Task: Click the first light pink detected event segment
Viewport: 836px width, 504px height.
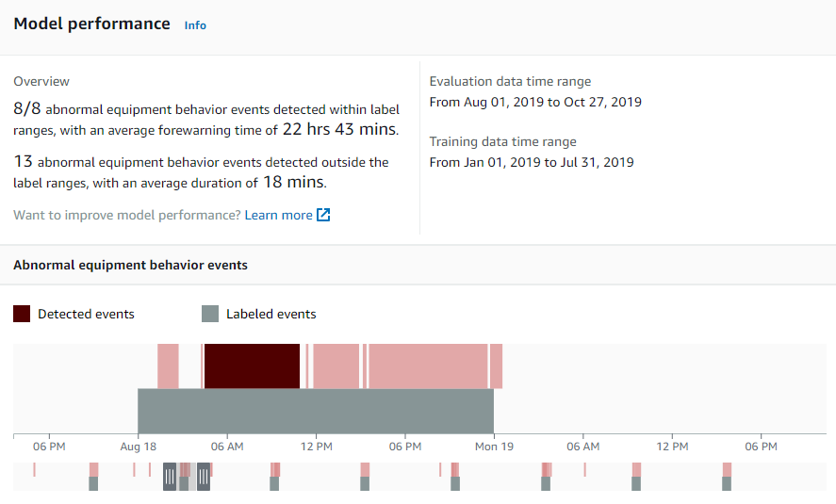Action: (168, 366)
